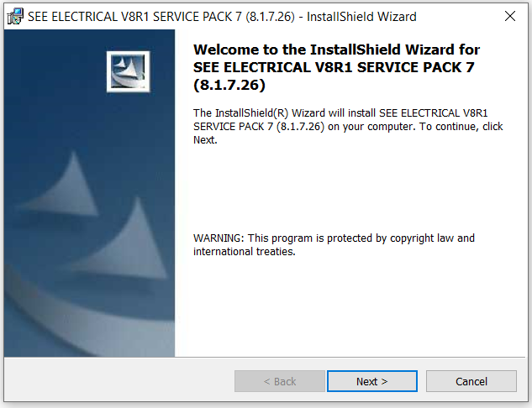Click the word Next. ending the description paragraph

pyautogui.click(x=205, y=139)
